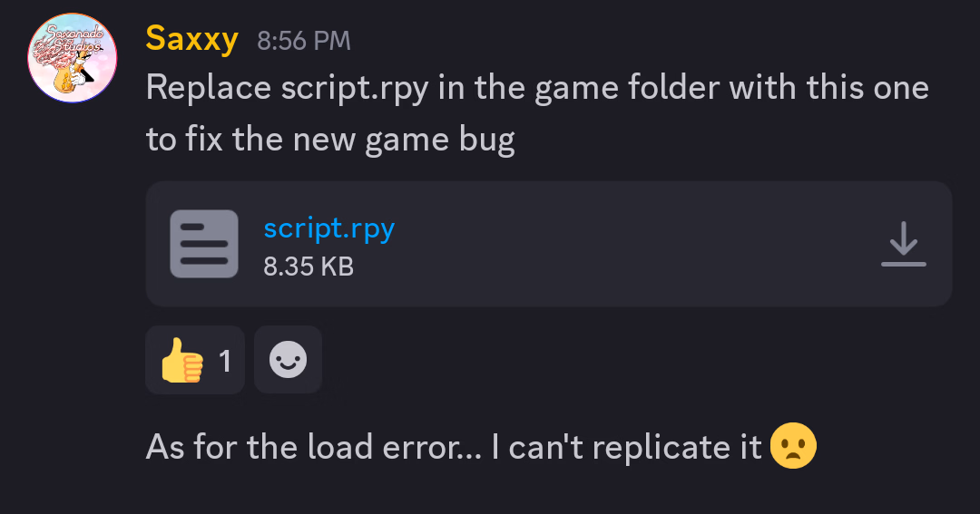Open the script.rpy file link
The height and width of the screenshot is (514, 980).
coord(328,229)
